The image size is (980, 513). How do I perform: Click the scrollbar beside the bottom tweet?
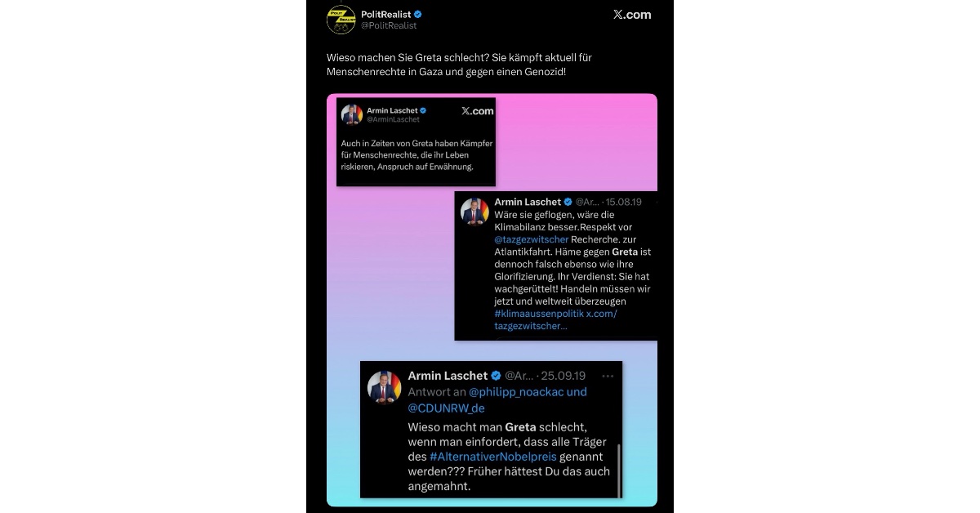(619, 468)
